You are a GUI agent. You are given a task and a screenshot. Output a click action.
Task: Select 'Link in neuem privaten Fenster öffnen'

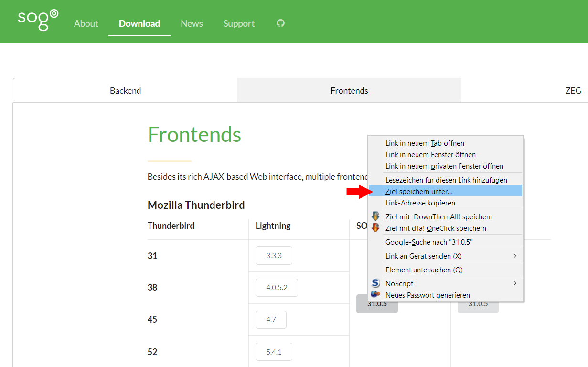pos(445,166)
